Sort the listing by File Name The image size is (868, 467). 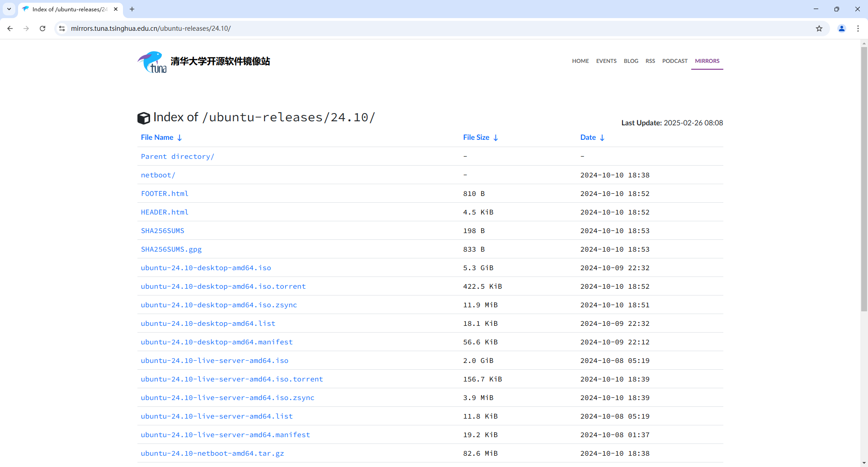161,138
